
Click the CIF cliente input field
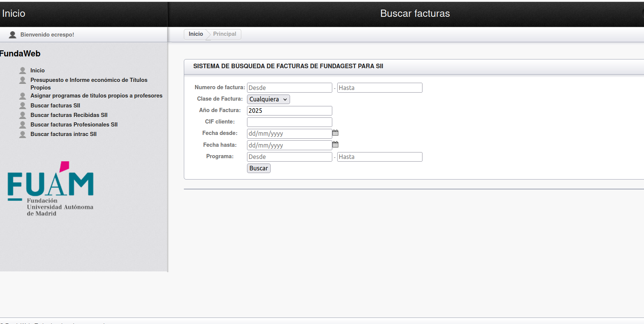[x=289, y=122]
